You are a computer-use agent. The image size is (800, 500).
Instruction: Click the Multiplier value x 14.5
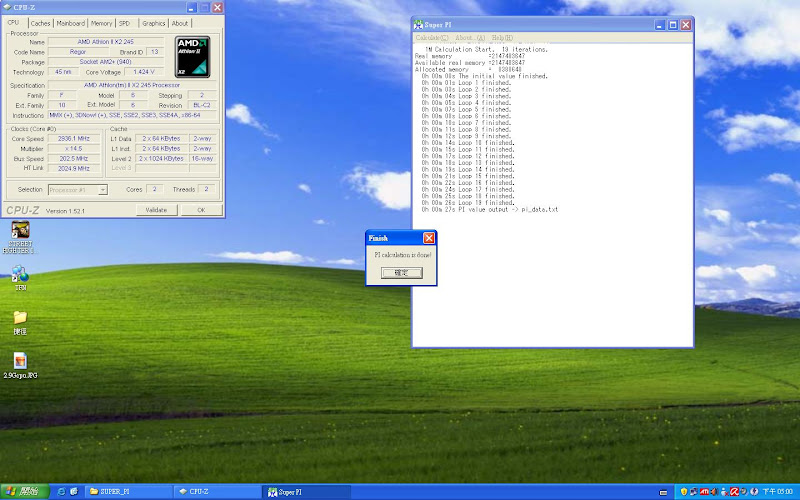(x=74, y=149)
